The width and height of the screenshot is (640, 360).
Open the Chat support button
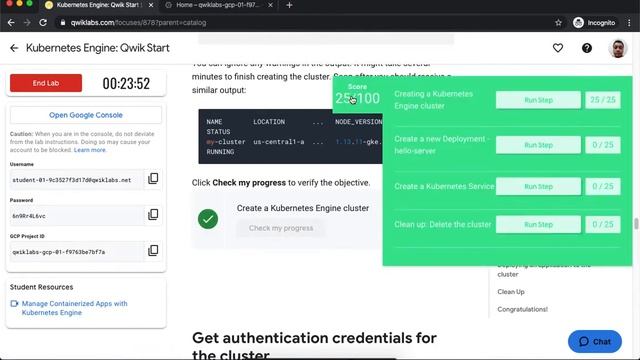tap(595, 342)
